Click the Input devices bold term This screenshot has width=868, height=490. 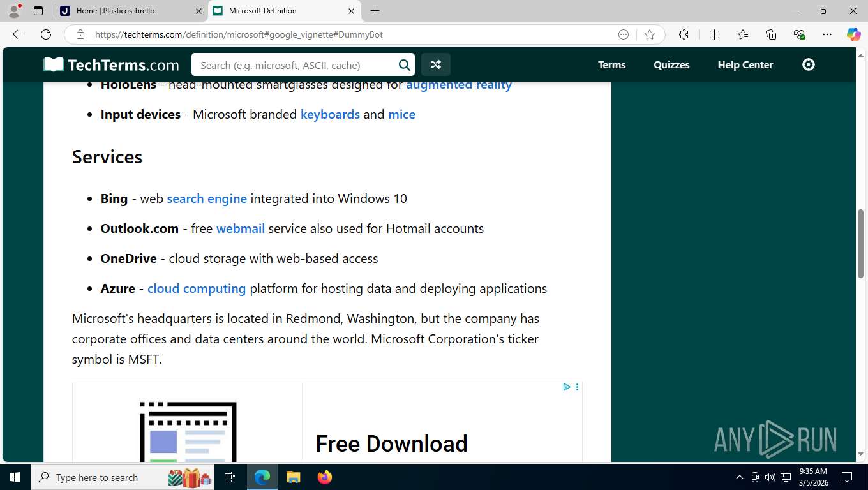pos(140,114)
